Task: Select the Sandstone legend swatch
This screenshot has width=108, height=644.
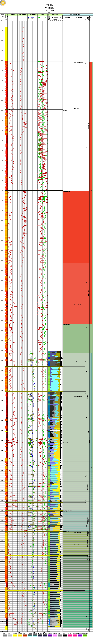Action: pos(15,635)
